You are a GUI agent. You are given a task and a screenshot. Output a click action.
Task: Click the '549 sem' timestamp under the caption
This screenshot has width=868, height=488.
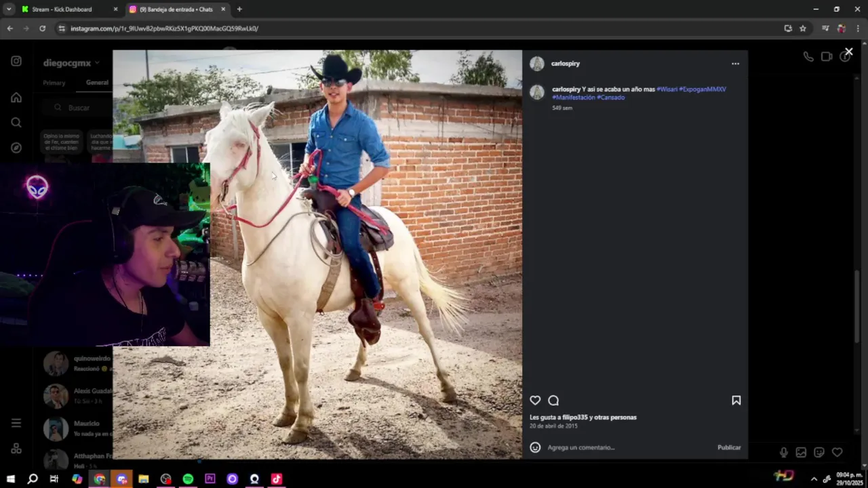[562, 108]
